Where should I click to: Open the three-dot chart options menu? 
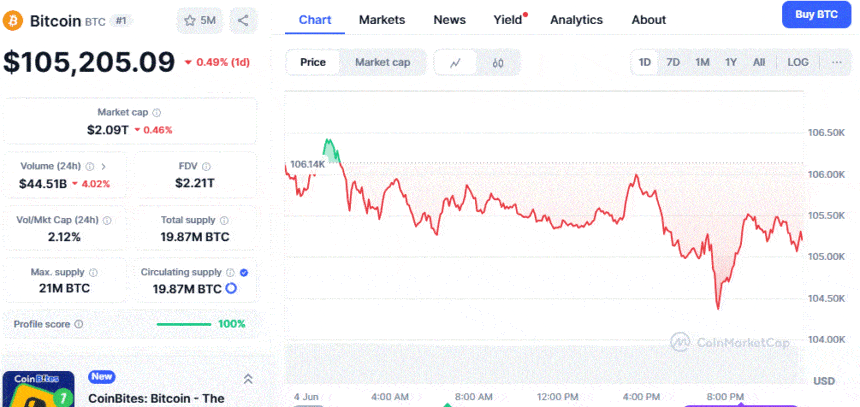(x=836, y=62)
